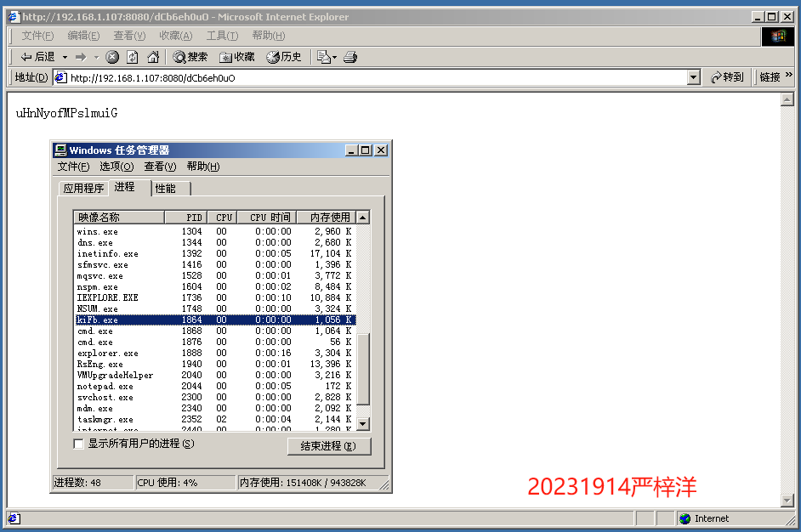801x532 pixels.
Task: Click the process list scroll up arrow
Action: (x=363, y=218)
